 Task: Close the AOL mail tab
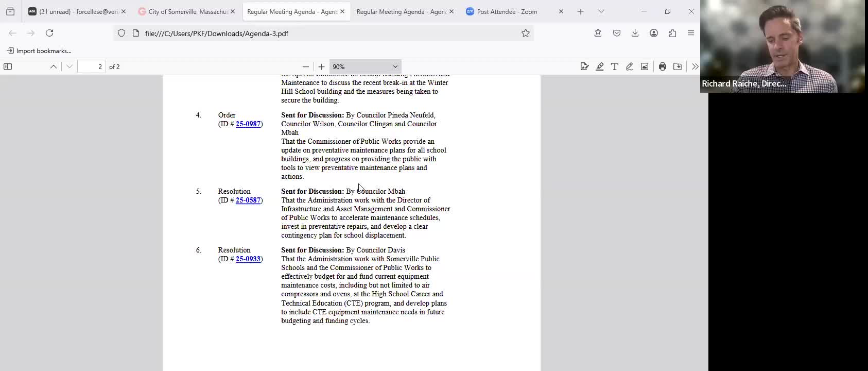coord(124,11)
